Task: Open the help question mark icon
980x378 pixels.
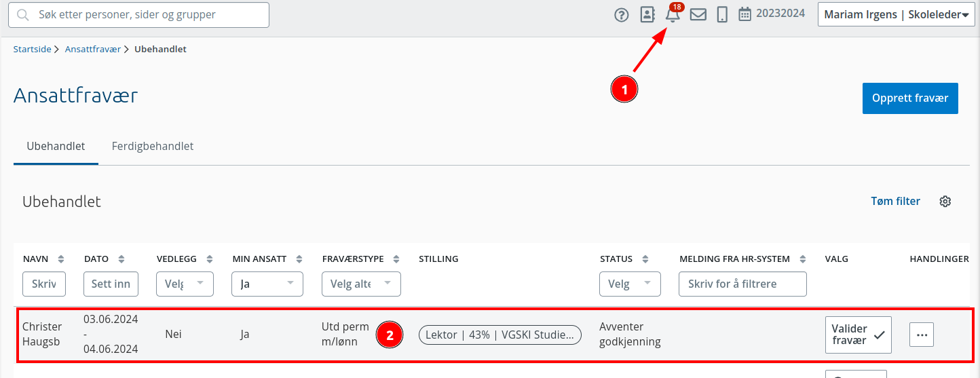Action: [x=622, y=15]
